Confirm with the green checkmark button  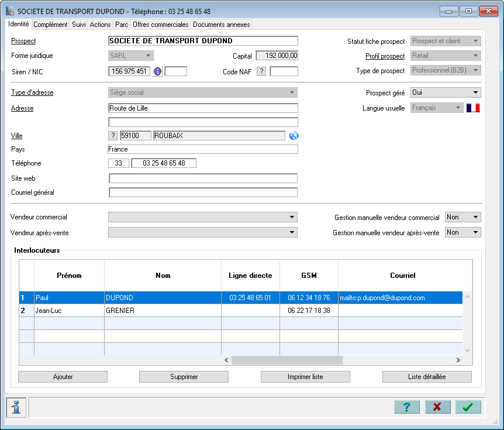click(x=468, y=407)
